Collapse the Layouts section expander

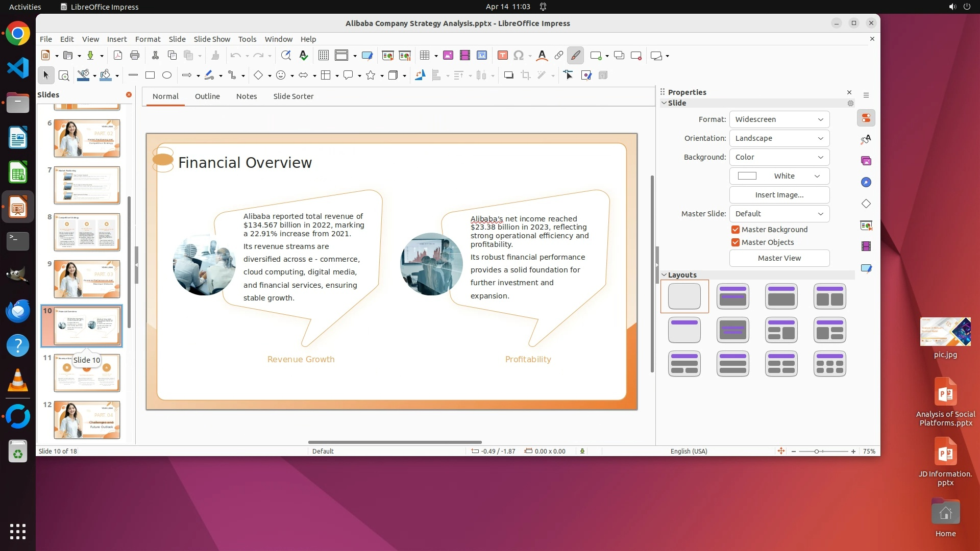(x=664, y=275)
